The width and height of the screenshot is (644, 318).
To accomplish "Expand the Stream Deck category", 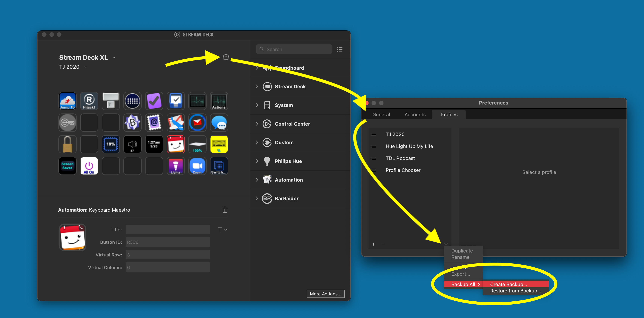I will tap(257, 87).
